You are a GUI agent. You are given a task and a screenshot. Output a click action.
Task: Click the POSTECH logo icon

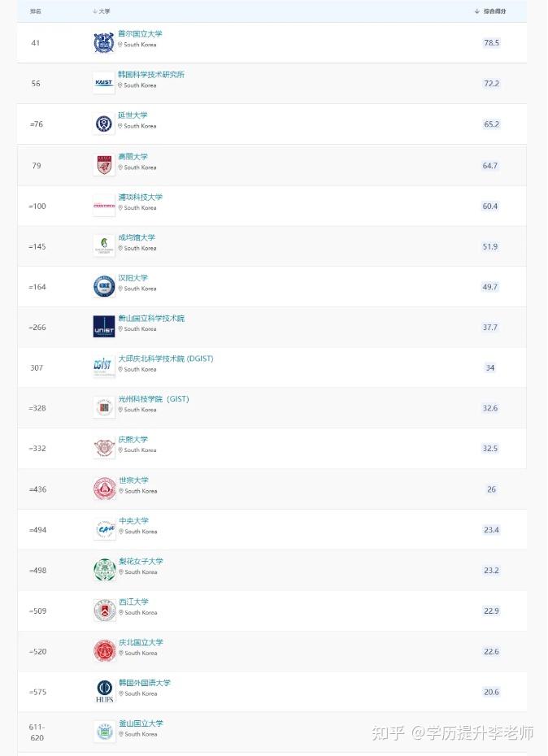click(x=104, y=206)
